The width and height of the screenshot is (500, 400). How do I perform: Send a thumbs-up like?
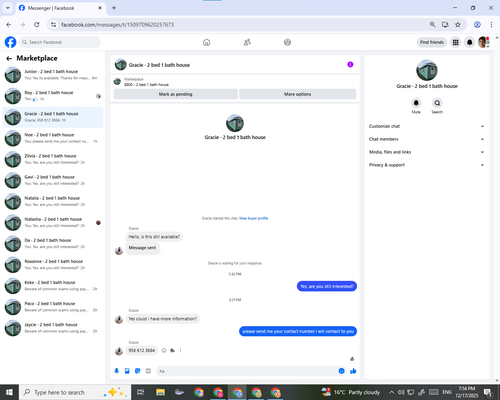tap(353, 371)
